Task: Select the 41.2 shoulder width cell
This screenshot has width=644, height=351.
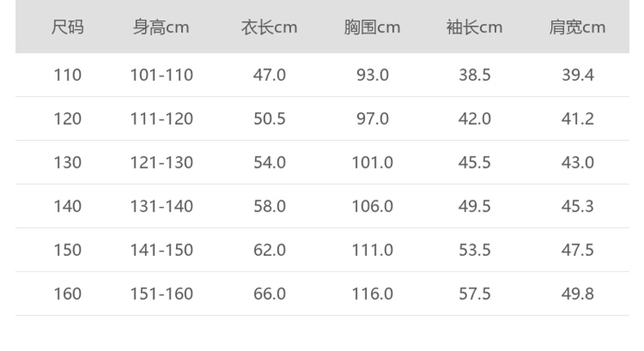Action: tap(577, 119)
